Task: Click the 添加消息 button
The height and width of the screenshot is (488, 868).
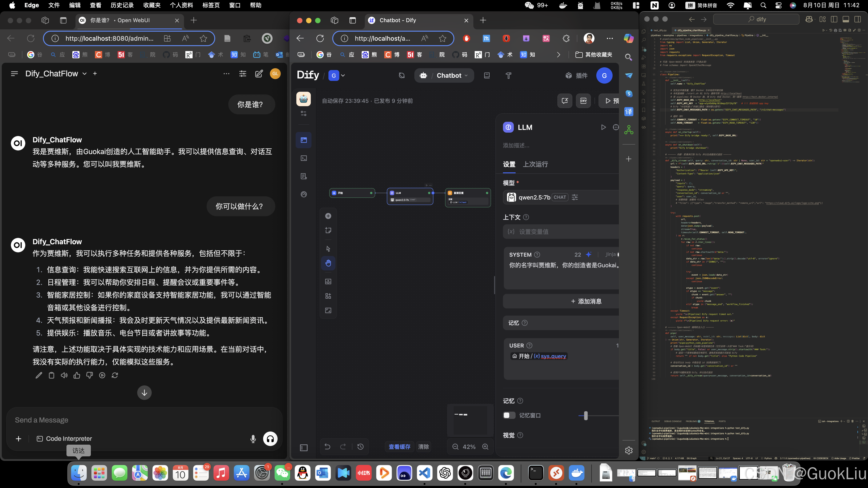Action: 561,301
